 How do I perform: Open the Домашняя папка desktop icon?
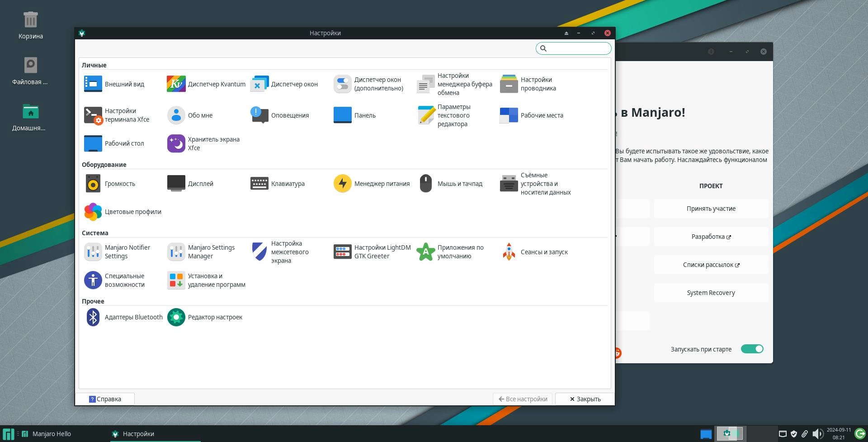tap(29, 117)
